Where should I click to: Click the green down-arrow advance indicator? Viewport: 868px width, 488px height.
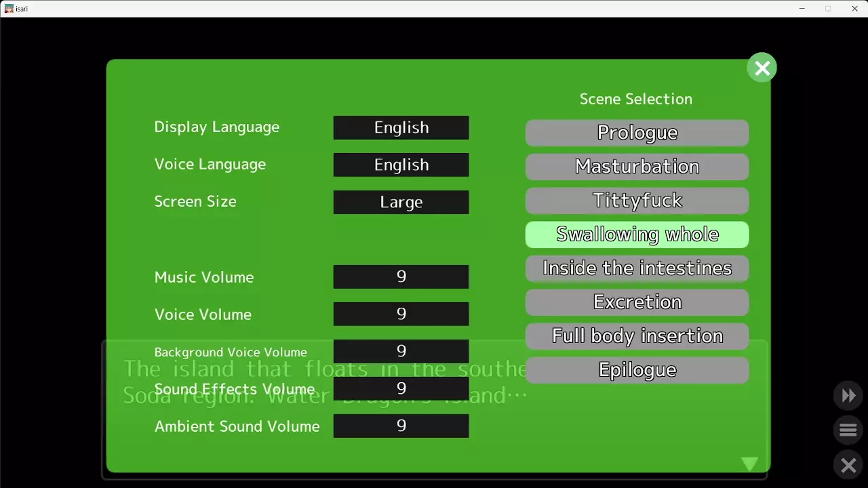(x=749, y=464)
